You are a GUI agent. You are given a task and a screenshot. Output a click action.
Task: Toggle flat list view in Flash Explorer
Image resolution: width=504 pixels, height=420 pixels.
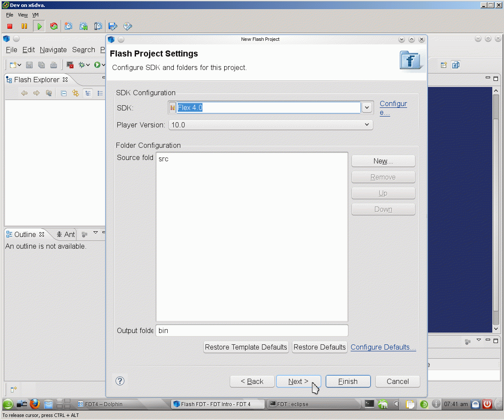coord(100,93)
